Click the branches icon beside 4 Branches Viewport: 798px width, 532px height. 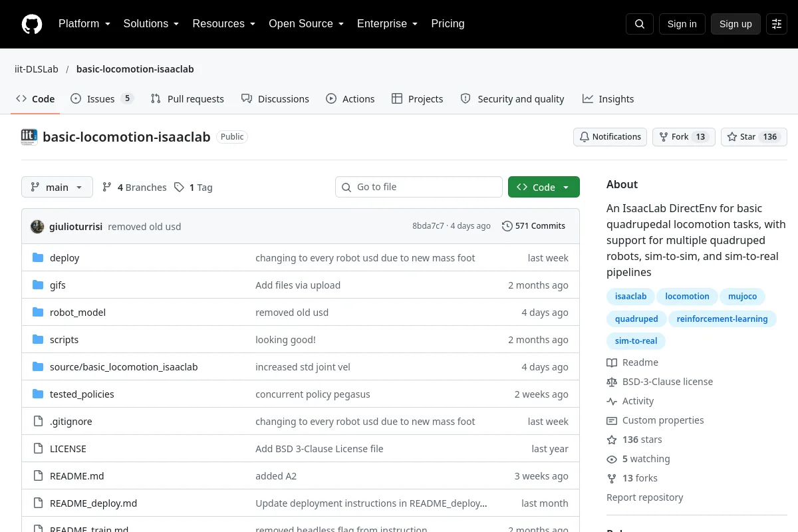click(107, 188)
